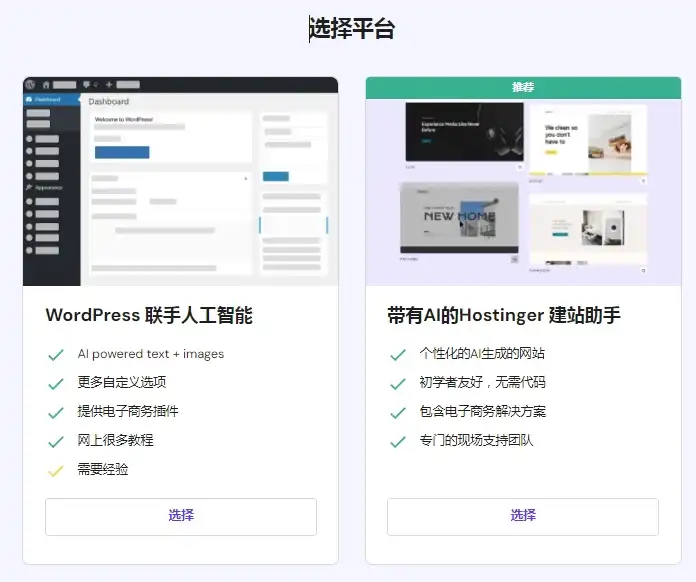Click the checkmark beside AI powered text + images
The width and height of the screenshot is (696, 582).
56,355
